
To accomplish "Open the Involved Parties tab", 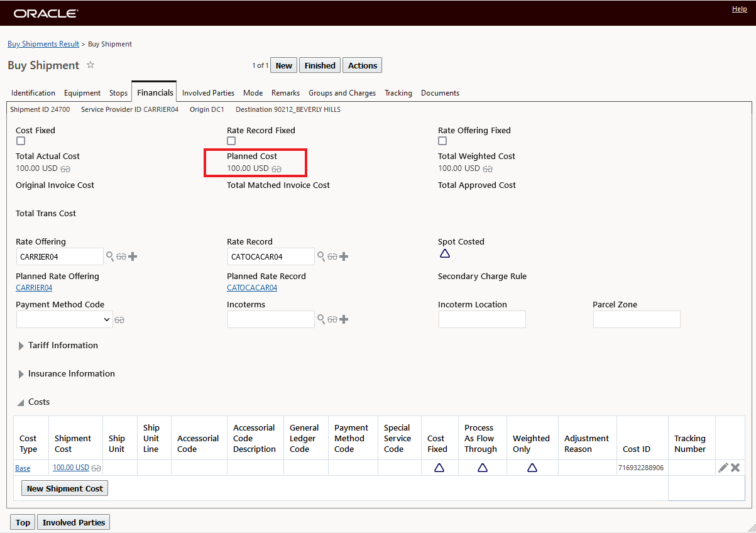I will point(208,93).
